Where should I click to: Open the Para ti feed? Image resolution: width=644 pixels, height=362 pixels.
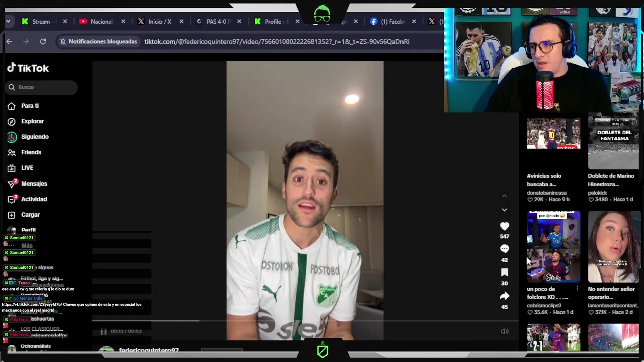[x=30, y=106]
